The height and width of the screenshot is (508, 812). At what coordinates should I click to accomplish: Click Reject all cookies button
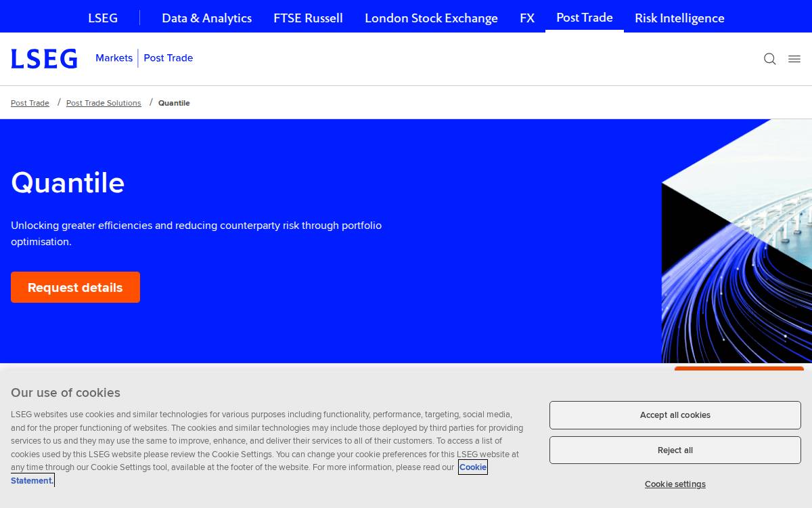[x=675, y=450]
